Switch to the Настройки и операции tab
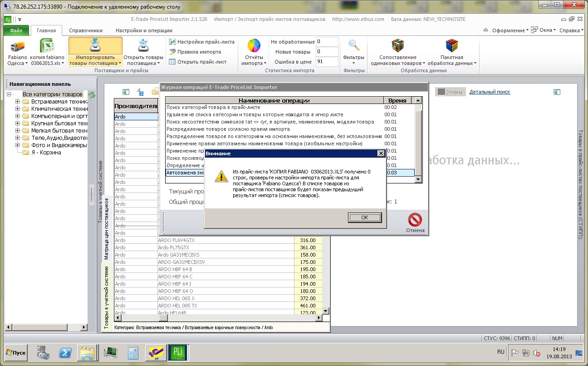The width and height of the screenshot is (588, 366). pos(144,30)
